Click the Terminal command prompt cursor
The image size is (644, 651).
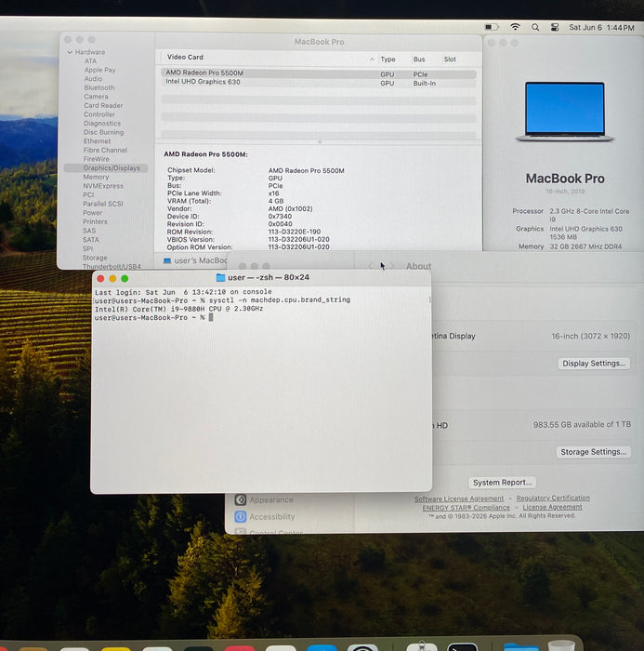point(211,318)
